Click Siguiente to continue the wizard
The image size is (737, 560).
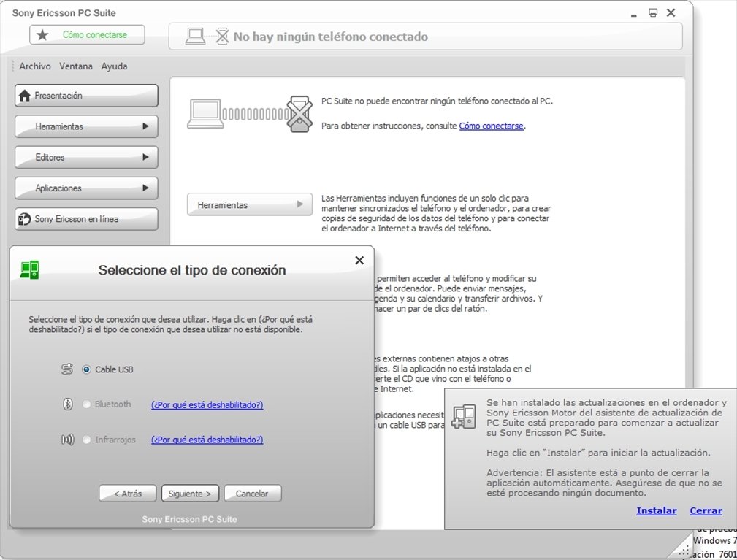coord(190,494)
